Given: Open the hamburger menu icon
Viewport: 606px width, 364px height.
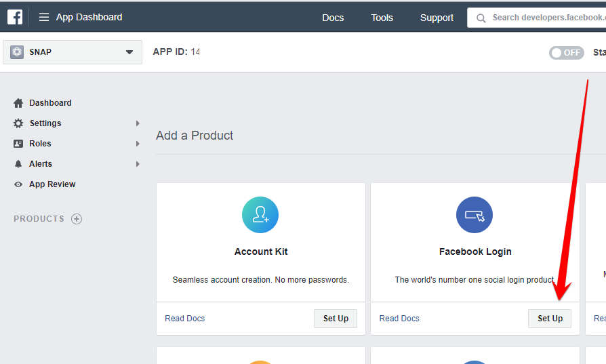Looking at the screenshot, I should coord(43,18).
